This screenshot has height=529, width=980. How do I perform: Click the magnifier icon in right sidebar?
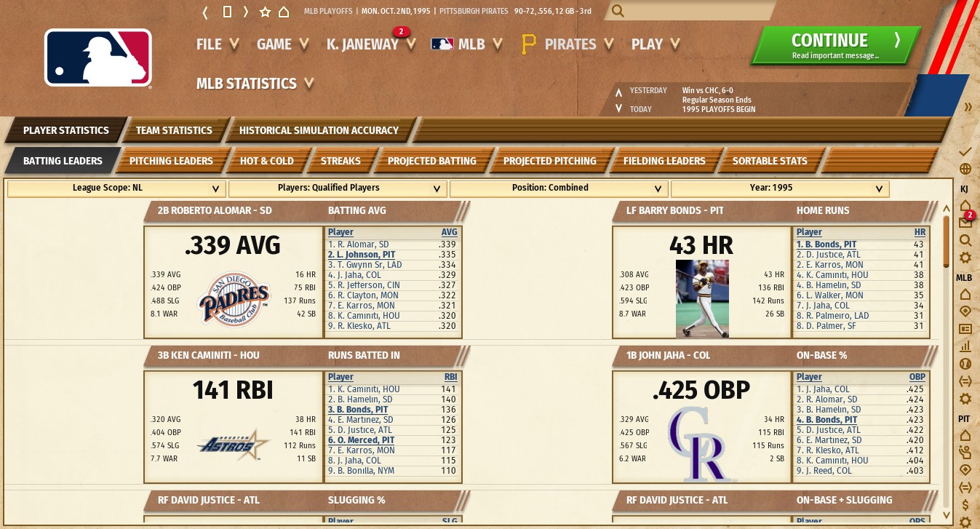click(965, 240)
